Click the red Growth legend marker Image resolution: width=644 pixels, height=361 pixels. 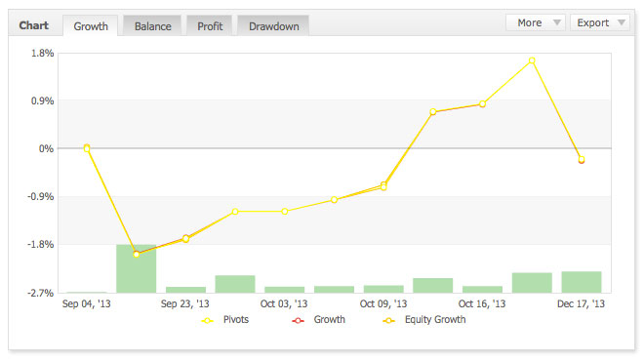coord(298,321)
